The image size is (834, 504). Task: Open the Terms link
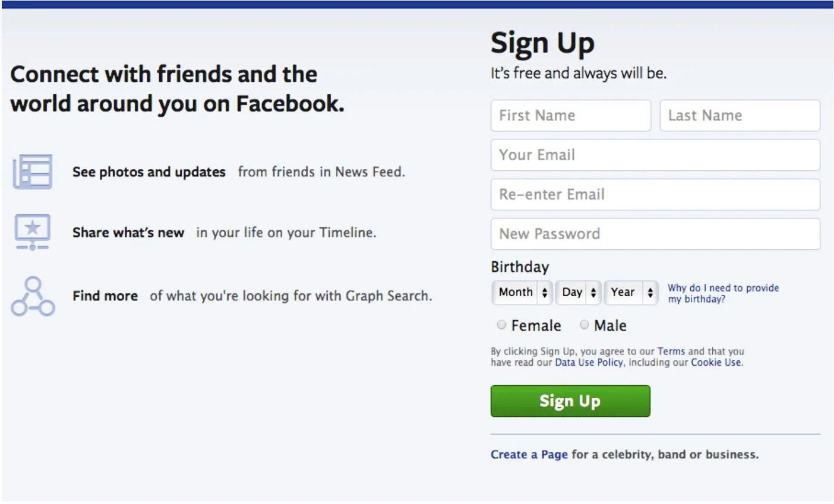tap(671, 351)
